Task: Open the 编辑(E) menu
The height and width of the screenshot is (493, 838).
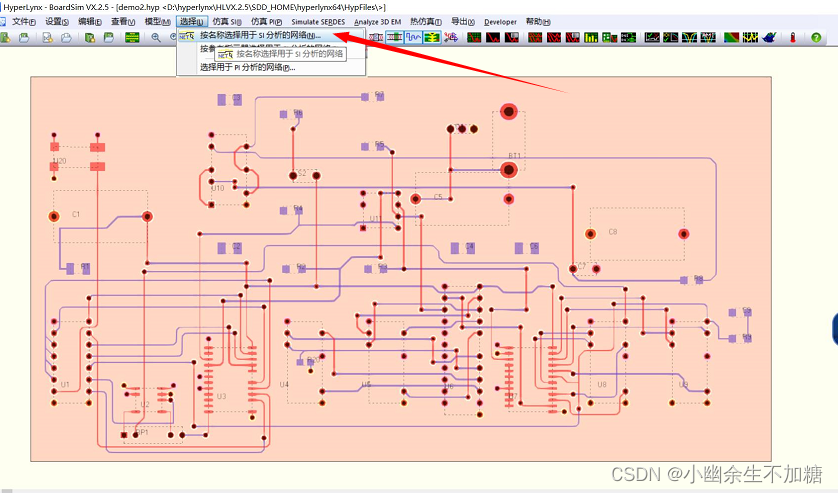Action: tap(90, 21)
